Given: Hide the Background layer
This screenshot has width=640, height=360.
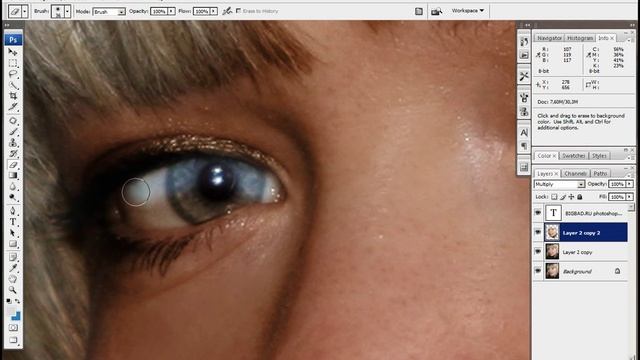Looking at the screenshot, I should pos(538,271).
